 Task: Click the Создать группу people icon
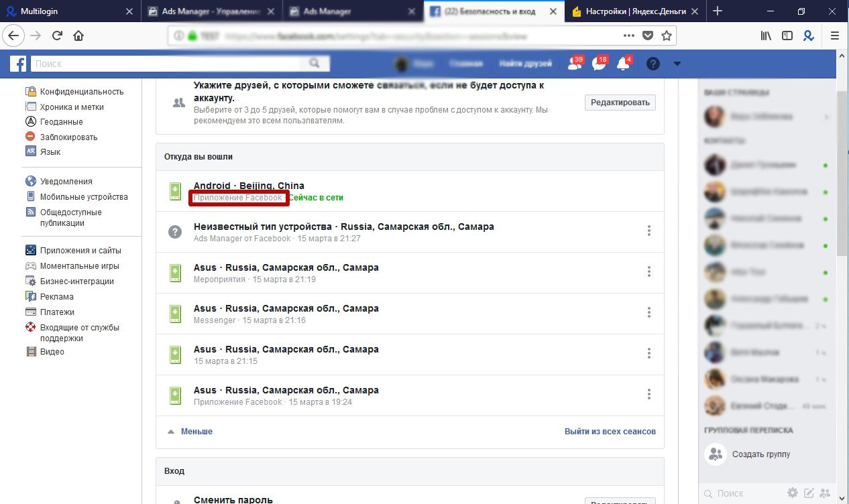(716, 454)
